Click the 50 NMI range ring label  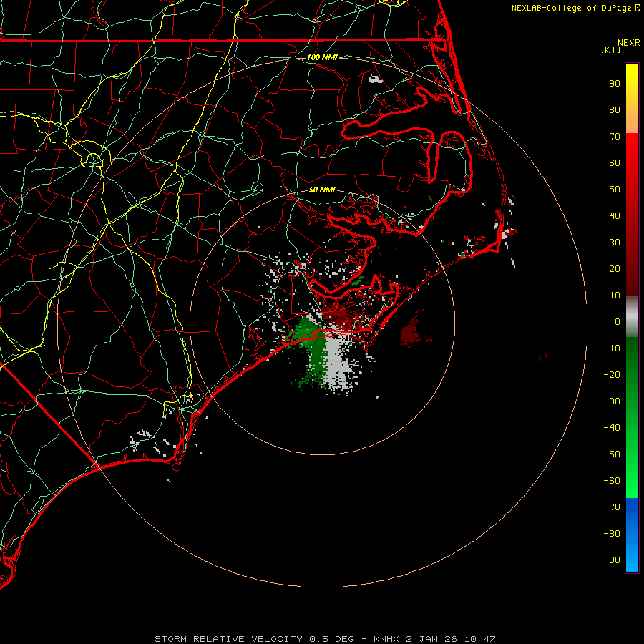(x=322, y=190)
